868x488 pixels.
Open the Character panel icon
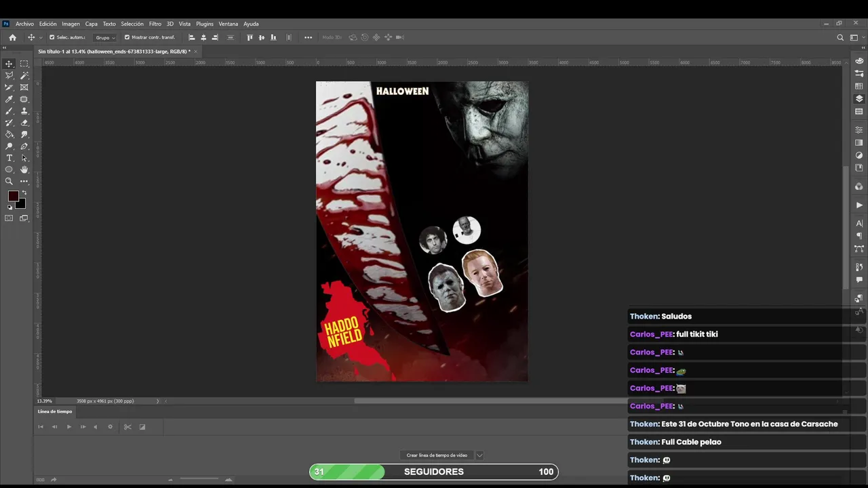[x=859, y=224]
